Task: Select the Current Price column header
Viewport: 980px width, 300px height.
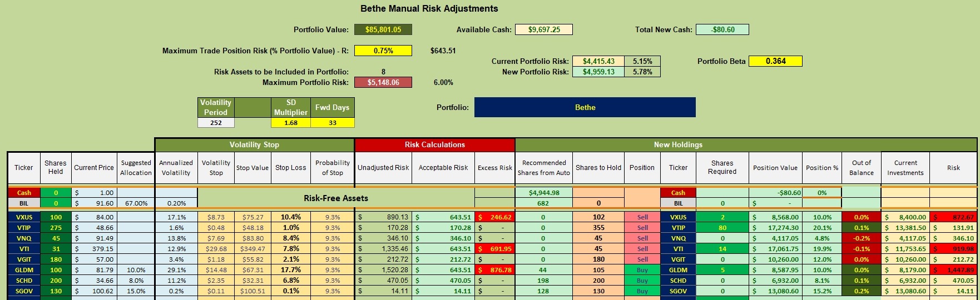Action: pyautogui.click(x=94, y=167)
